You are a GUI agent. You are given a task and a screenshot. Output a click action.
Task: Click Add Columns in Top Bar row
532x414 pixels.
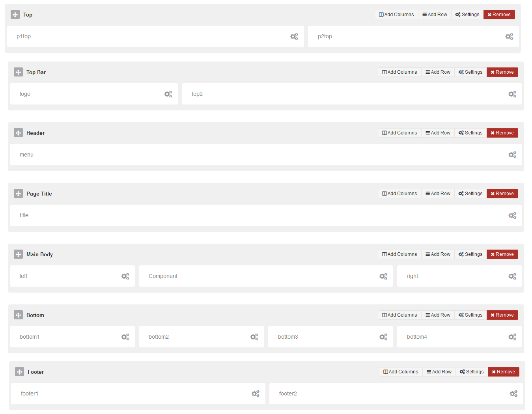(399, 72)
